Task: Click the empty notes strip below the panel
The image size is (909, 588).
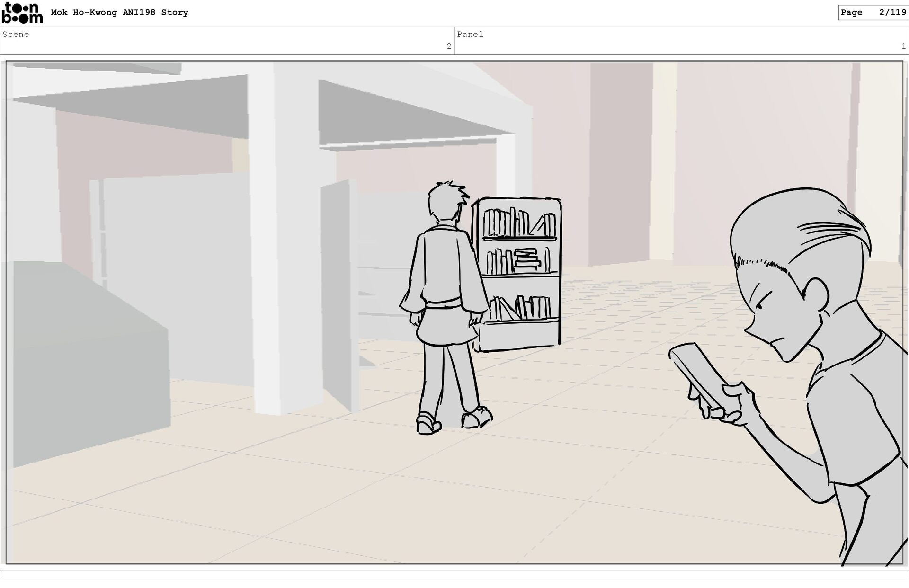Action: (x=454, y=574)
